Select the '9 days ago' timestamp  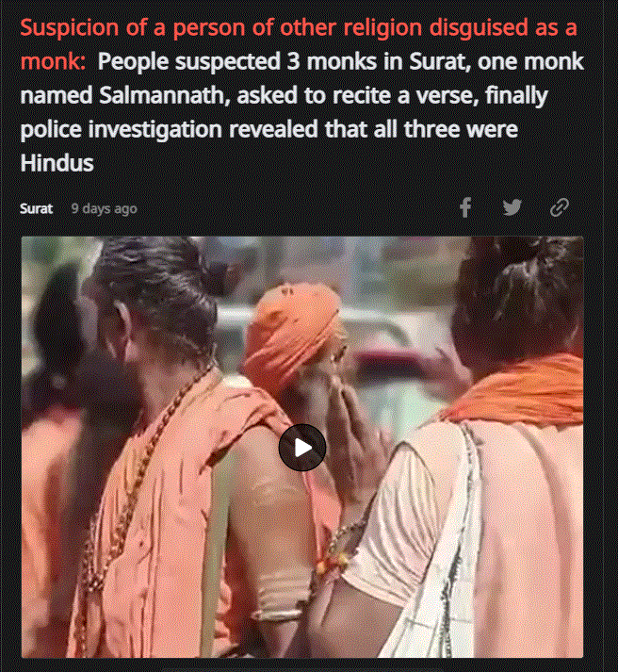tap(104, 208)
